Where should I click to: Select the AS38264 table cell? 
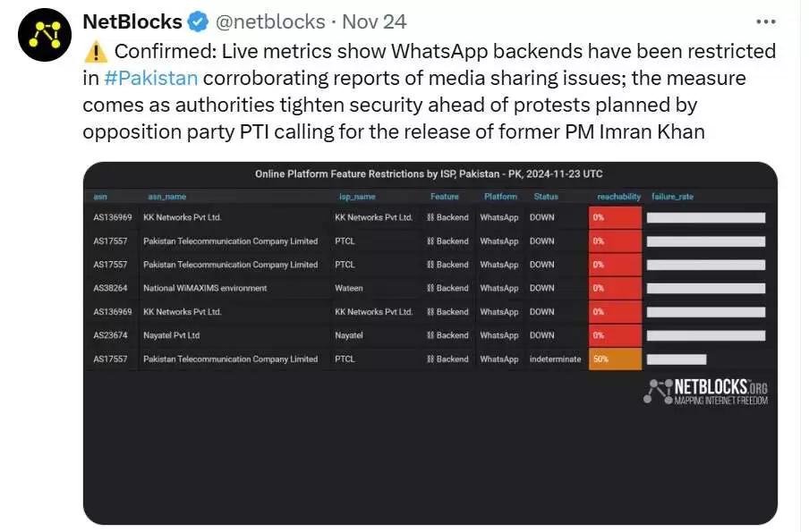click(111, 289)
